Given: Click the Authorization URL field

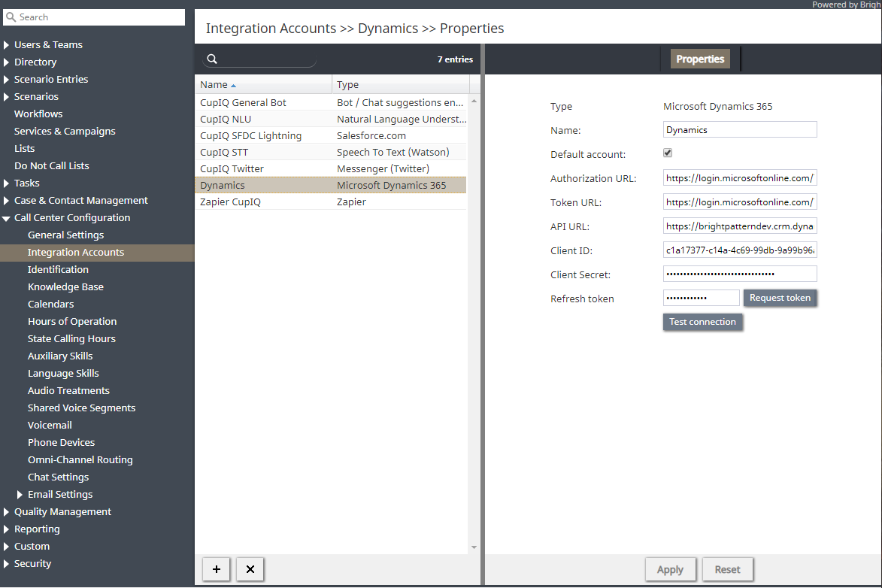Looking at the screenshot, I should pos(740,177).
